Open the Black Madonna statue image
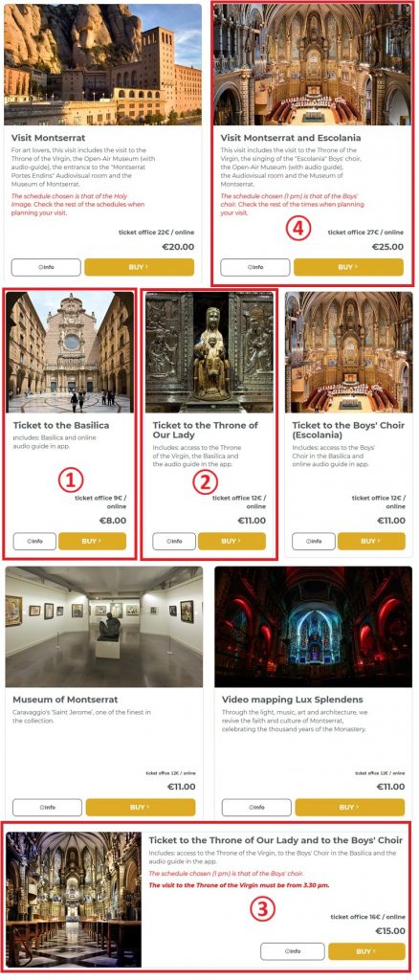Image resolution: width=419 pixels, height=980 pixels. (209, 352)
